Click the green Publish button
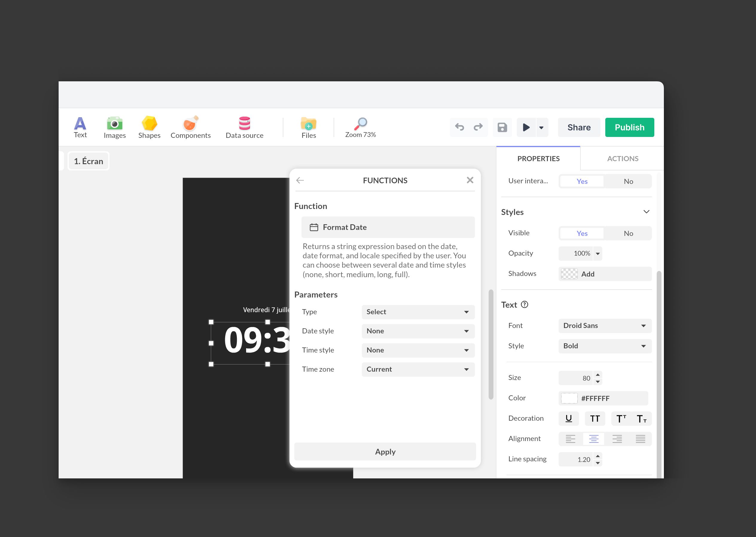This screenshot has width=756, height=537. tap(629, 127)
